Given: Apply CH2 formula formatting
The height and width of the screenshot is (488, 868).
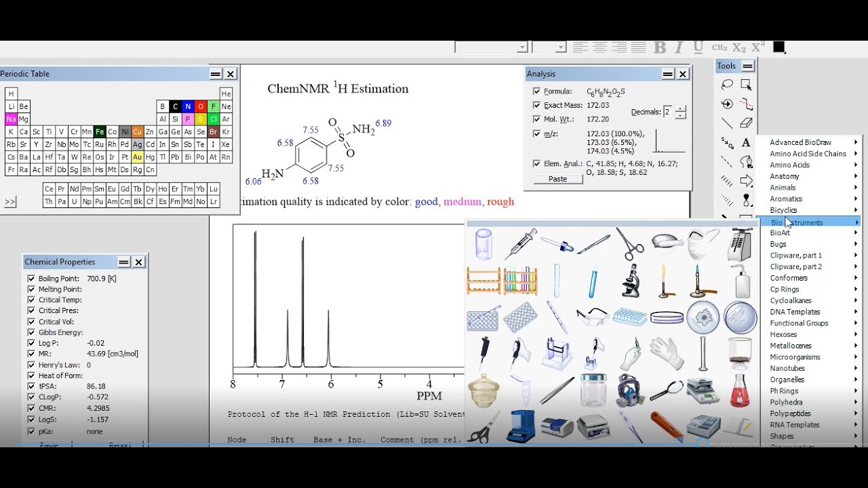Looking at the screenshot, I should [x=719, y=47].
